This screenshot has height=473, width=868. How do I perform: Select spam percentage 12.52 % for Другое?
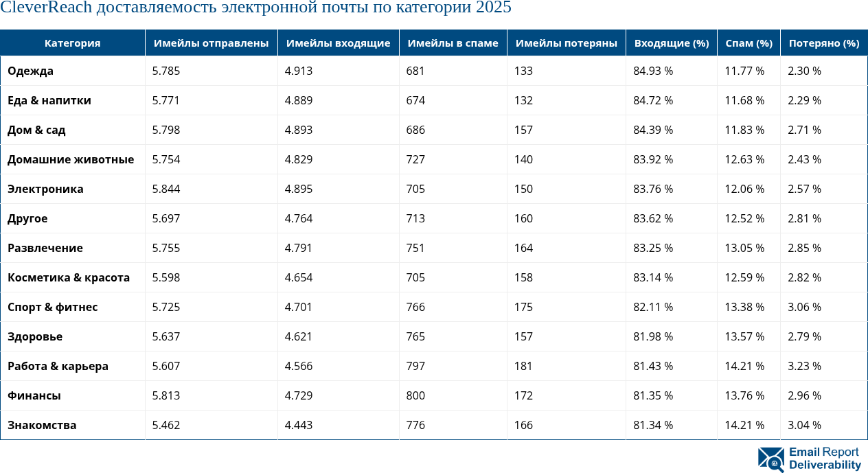(x=744, y=218)
